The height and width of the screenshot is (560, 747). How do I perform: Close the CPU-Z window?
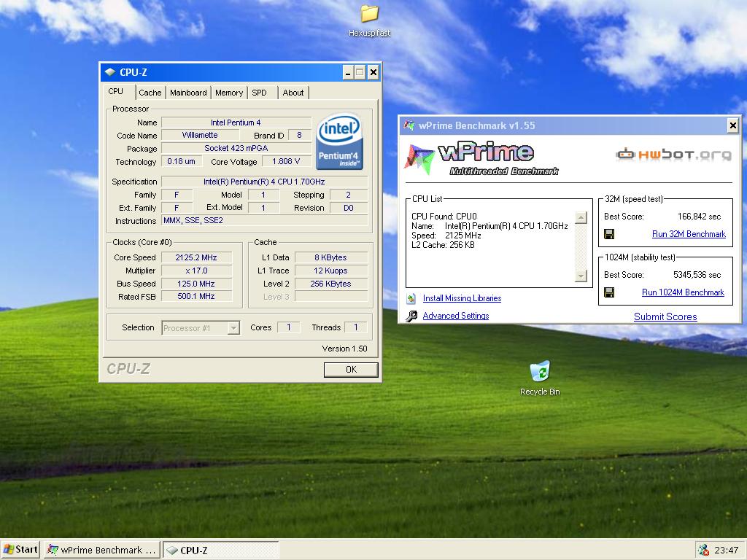373,72
